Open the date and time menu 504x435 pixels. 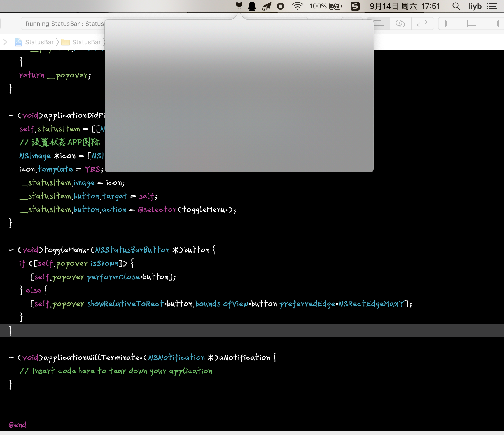[x=405, y=6]
